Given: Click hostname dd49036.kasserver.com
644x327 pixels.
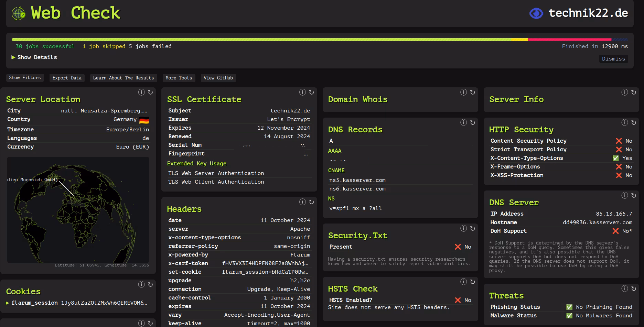Looking at the screenshot, I should tap(598, 222).
